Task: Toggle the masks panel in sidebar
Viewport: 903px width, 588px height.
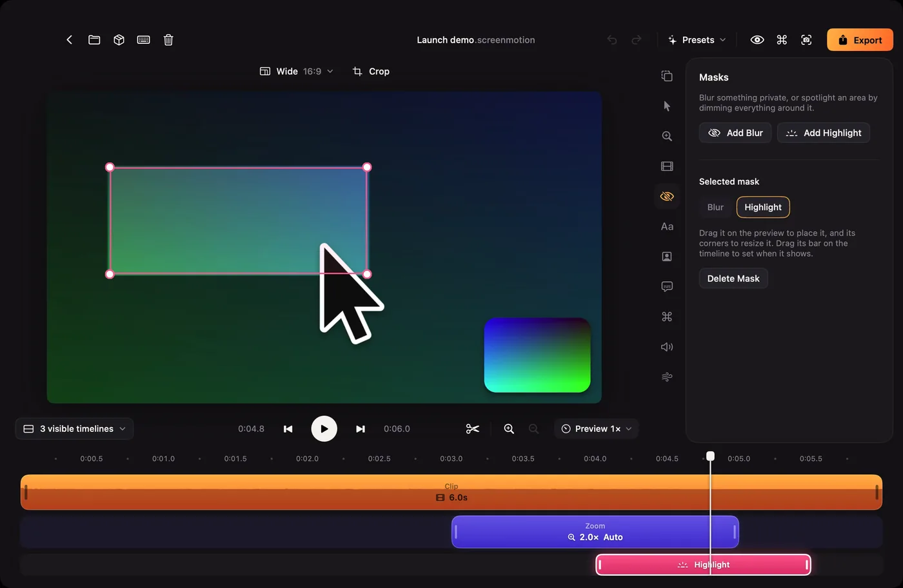Action: tap(667, 196)
